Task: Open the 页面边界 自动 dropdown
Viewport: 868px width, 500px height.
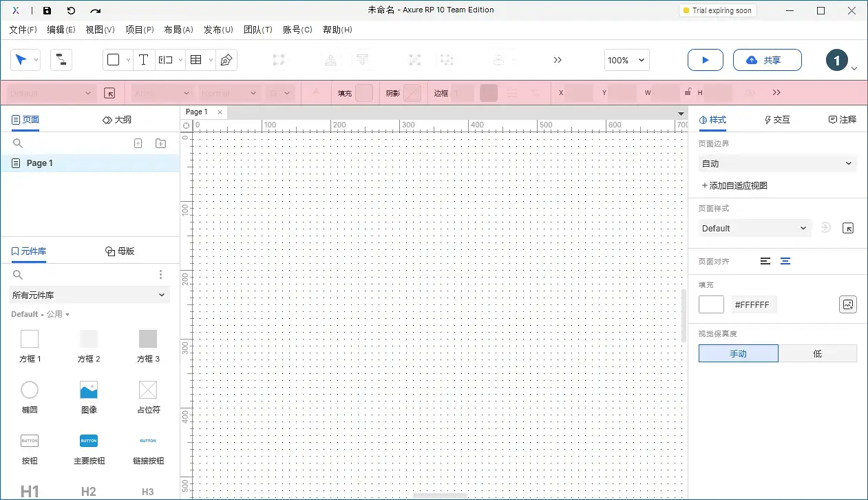Action: pyautogui.click(x=776, y=163)
